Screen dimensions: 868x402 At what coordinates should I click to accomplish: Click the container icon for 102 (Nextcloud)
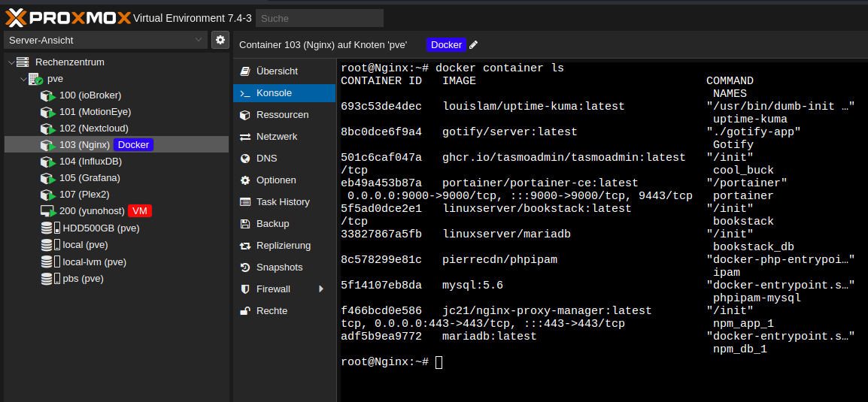49,128
